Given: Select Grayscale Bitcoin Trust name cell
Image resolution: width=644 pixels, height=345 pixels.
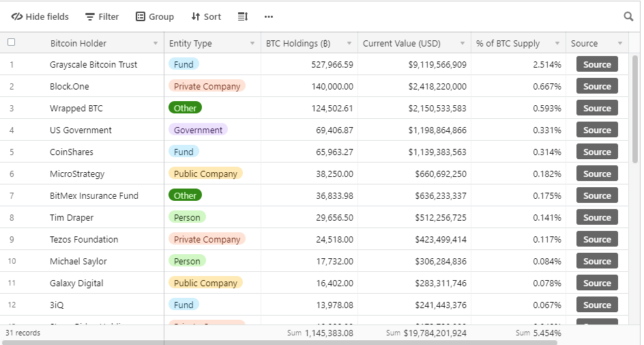Looking at the screenshot, I should click(x=93, y=64).
